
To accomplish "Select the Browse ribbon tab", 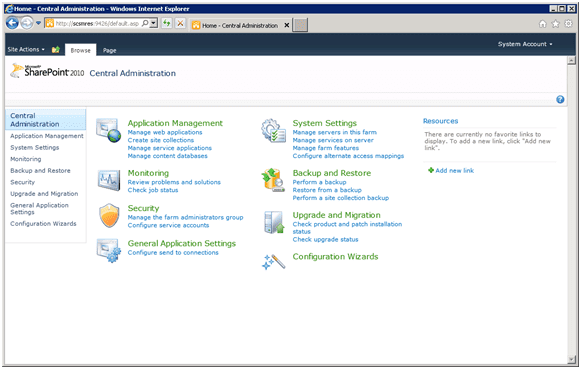I will (x=80, y=50).
